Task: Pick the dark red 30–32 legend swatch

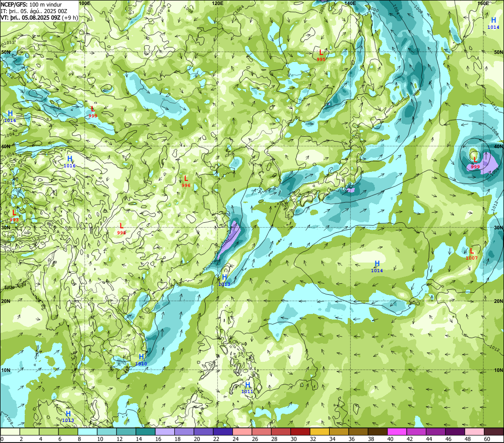Action: pos(300,431)
